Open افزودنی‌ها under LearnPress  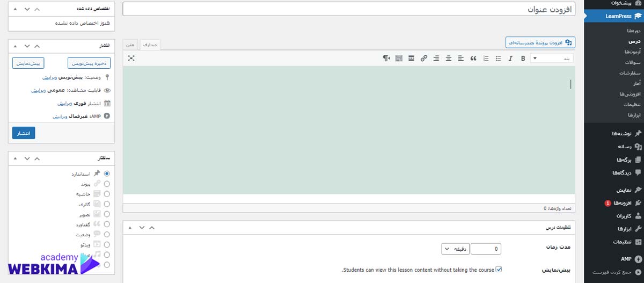631,94
